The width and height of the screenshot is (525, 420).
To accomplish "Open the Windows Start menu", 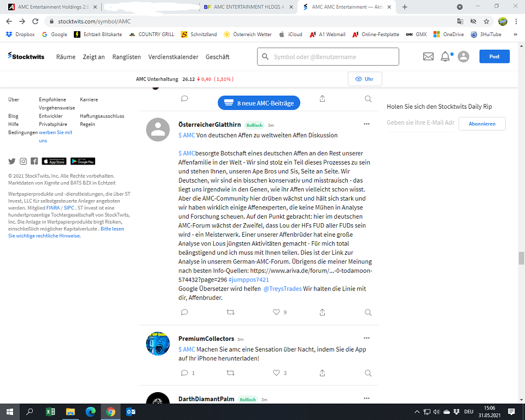I will pyautogui.click(x=10, y=412).
